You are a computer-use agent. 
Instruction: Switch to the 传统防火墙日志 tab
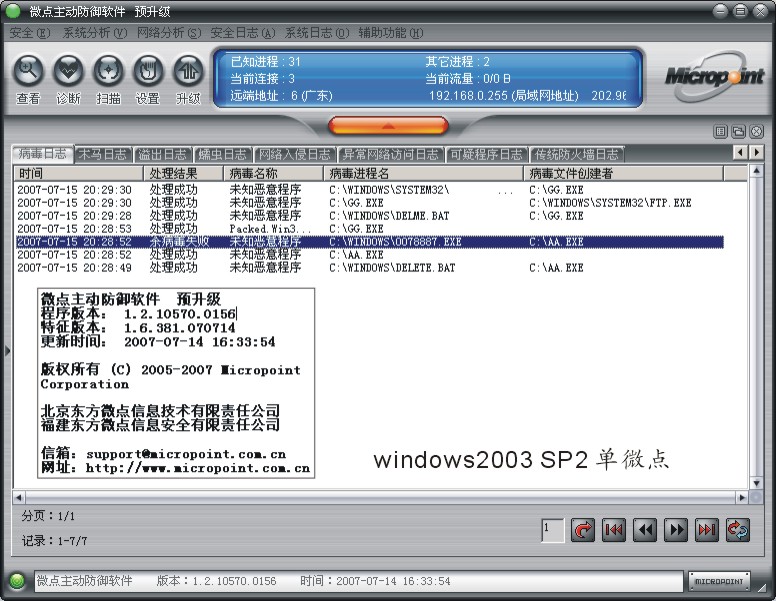(x=577, y=154)
